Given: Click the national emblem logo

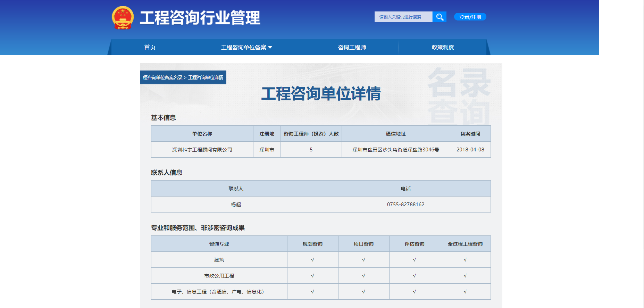Looking at the screenshot, I should click(123, 17).
